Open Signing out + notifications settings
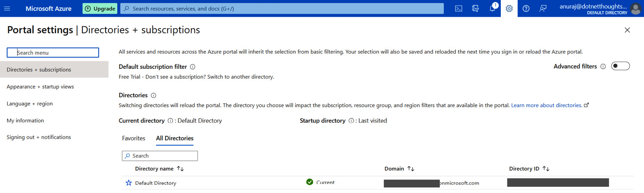Viewport: 644px width, 193px height. coord(39,137)
